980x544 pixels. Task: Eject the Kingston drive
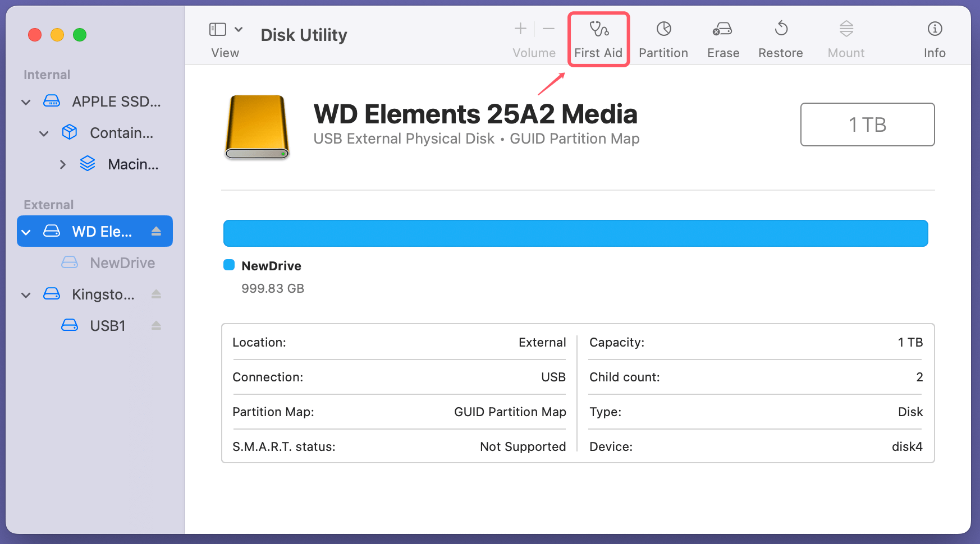(x=155, y=294)
